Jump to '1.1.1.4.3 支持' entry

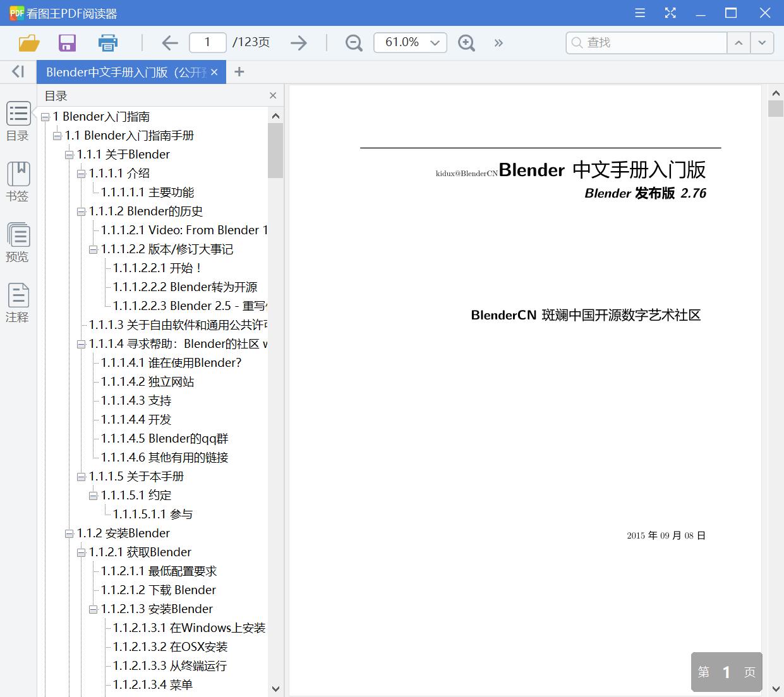[x=136, y=400]
